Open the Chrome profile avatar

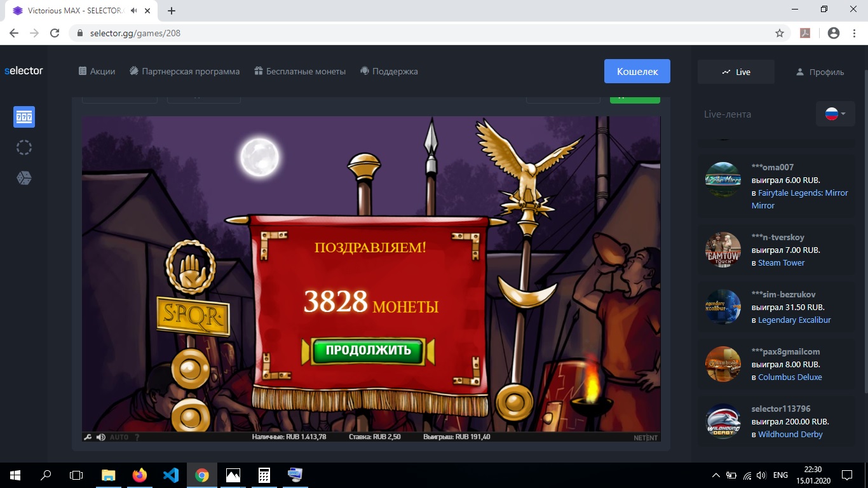pos(834,33)
